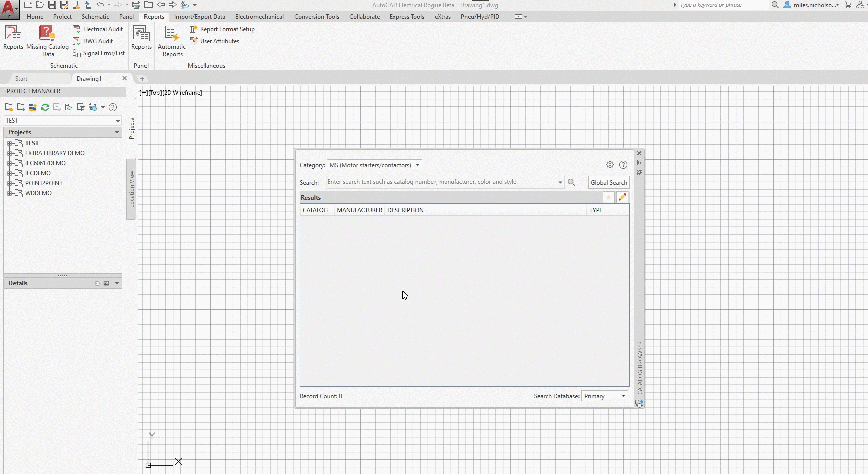Click the Location View side tab
Image resolution: width=868 pixels, height=474 pixels.
(x=132, y=189)
